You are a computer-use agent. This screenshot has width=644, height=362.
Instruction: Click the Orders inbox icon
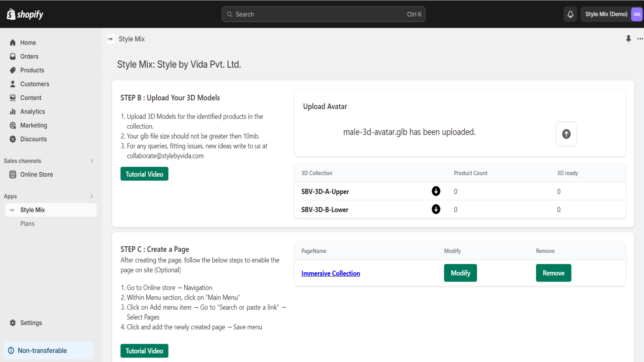point(13,56)
